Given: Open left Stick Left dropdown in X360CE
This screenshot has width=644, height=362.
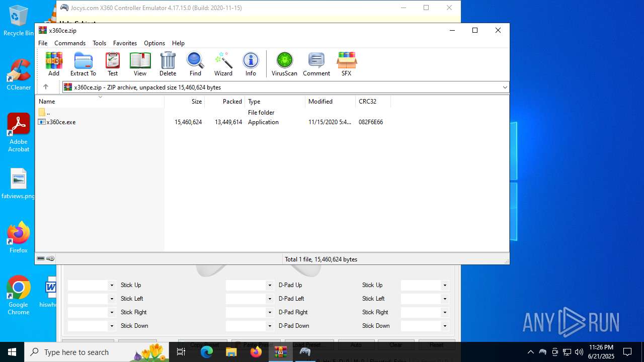Looking at the screenshot, I should [x=112, y=299].
